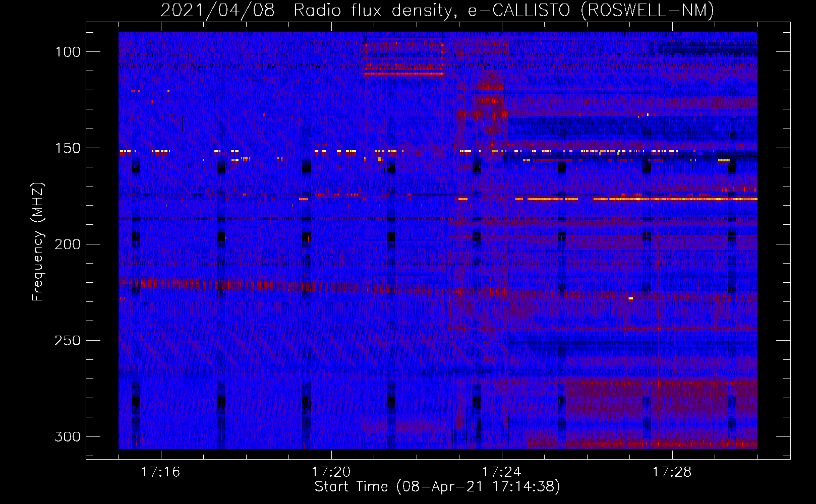The height and width of the screenshot is (504, 816).
Task: Click the 17:28 time tick label
Action: point(672,472)
